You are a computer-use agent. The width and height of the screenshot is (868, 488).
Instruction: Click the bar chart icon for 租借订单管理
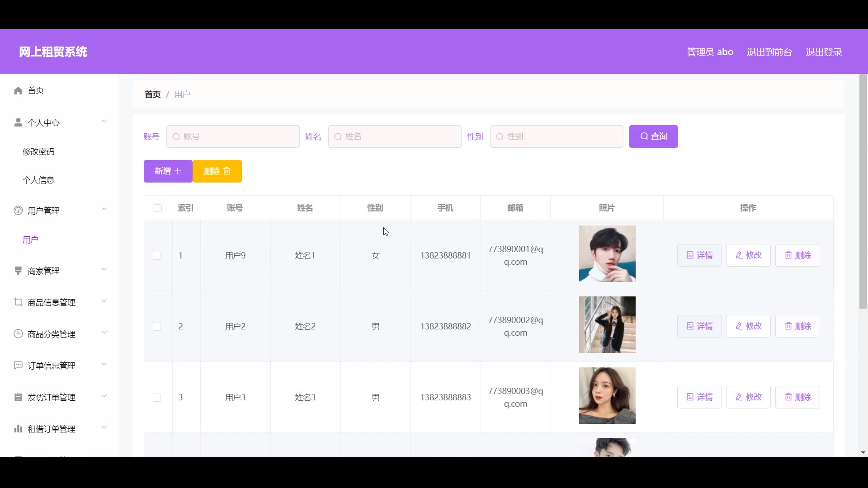[x=18, y=429]
